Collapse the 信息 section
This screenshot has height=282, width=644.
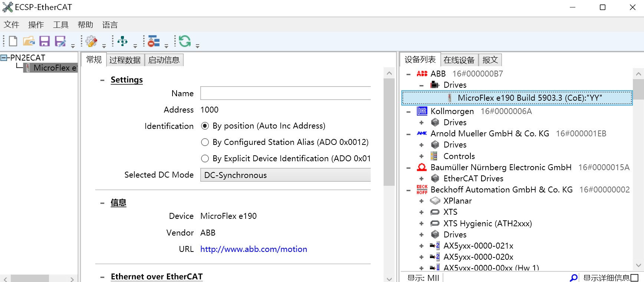pos(102,203)
